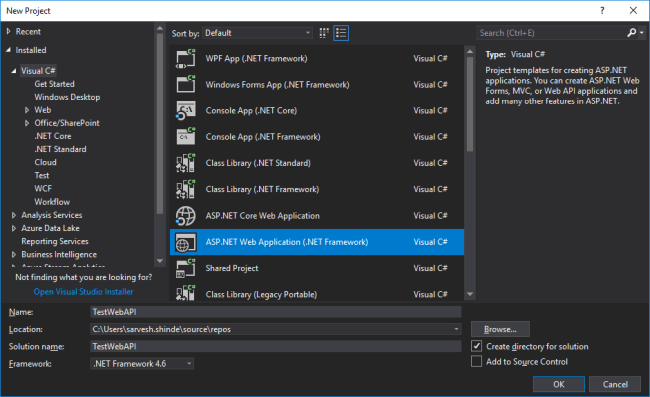Select Console App (.NET Core) template name
The image size is (650, 397).
(x=251, y=111)
